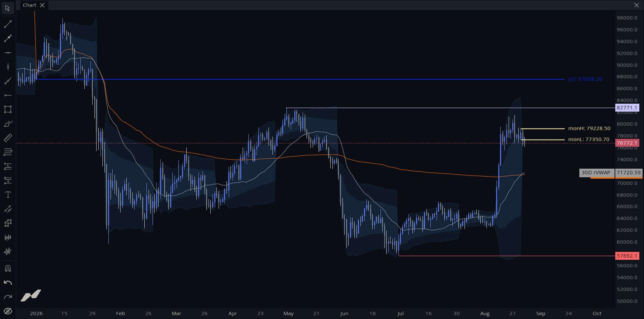Select the candlestick bars tool
This screenshot has height=319, width=644.
(8, 237)
